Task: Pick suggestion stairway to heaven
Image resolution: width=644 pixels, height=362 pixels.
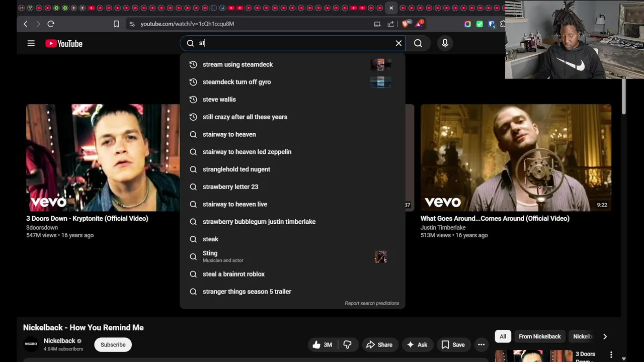Action: click(292, 134)
